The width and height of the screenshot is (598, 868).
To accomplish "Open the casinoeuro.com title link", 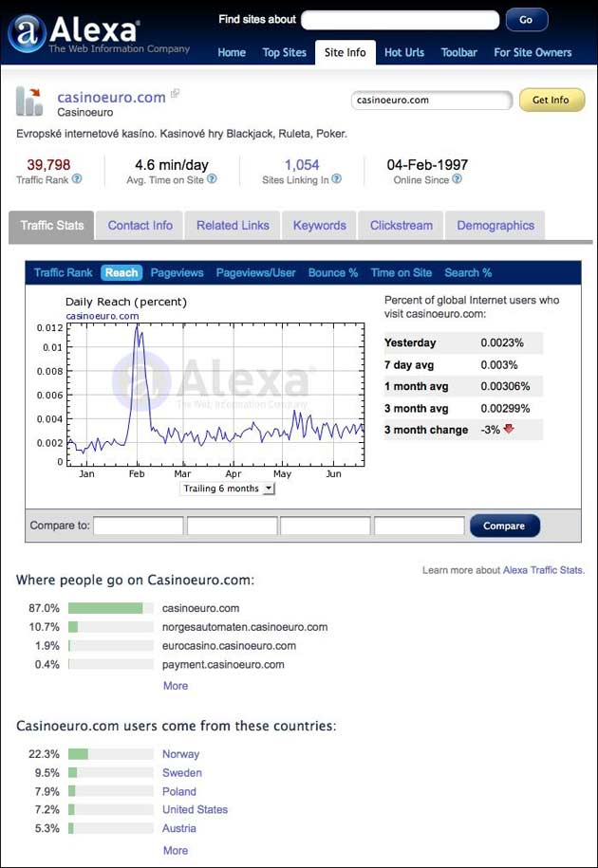I will click(x=111, y=98).
